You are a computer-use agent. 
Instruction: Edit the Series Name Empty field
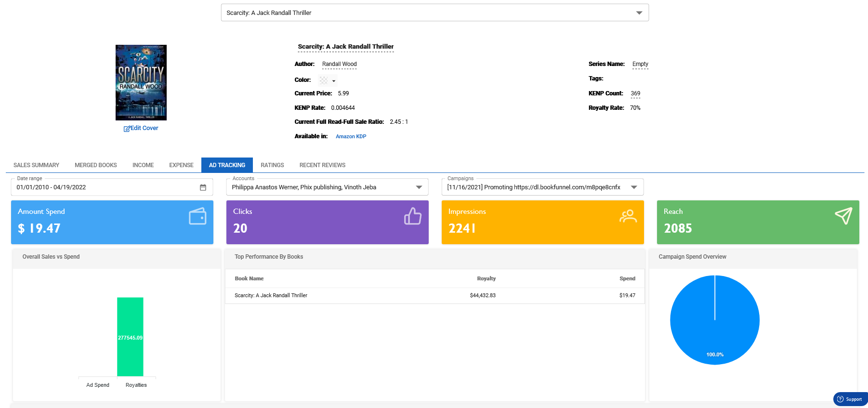(x=640, y=64)
